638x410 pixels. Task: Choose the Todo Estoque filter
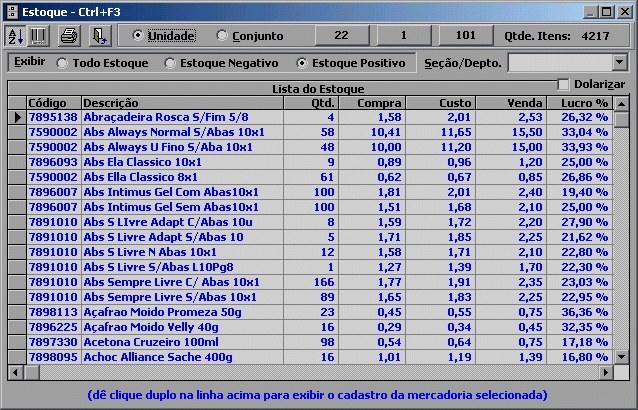(x=63, y=63)
